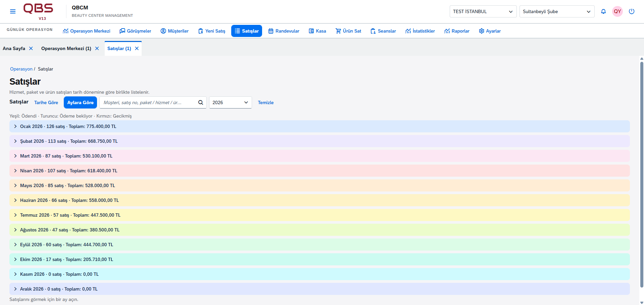
Task: Click the power logout icon
Action: coord(632,11)
